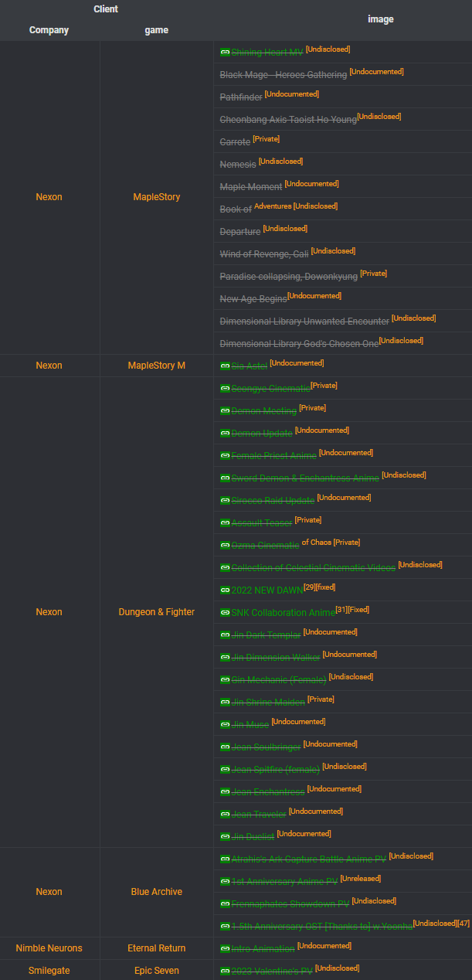This screenshot has height=980, width=472.
Task: Select the Wind of Revenge, Cali entry
Action: point(264,254)
